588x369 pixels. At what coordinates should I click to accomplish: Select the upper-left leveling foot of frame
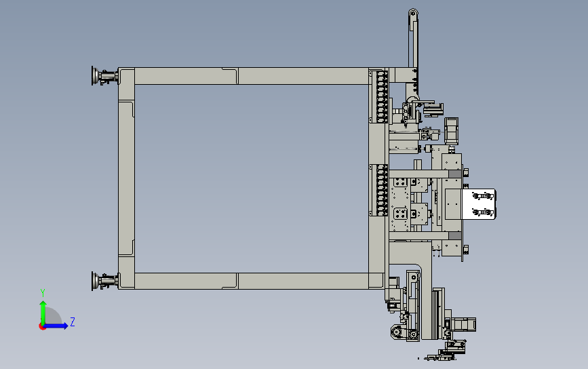point(104,77)
